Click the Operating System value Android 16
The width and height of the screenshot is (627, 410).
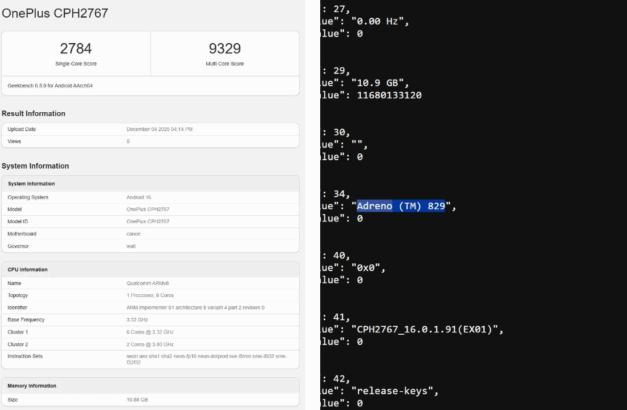139,197
